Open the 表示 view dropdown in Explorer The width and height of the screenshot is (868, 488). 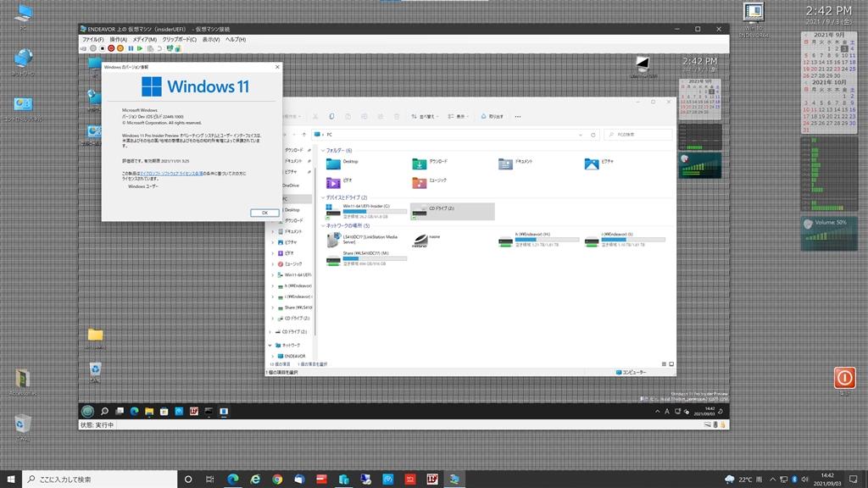coord(459,116)
